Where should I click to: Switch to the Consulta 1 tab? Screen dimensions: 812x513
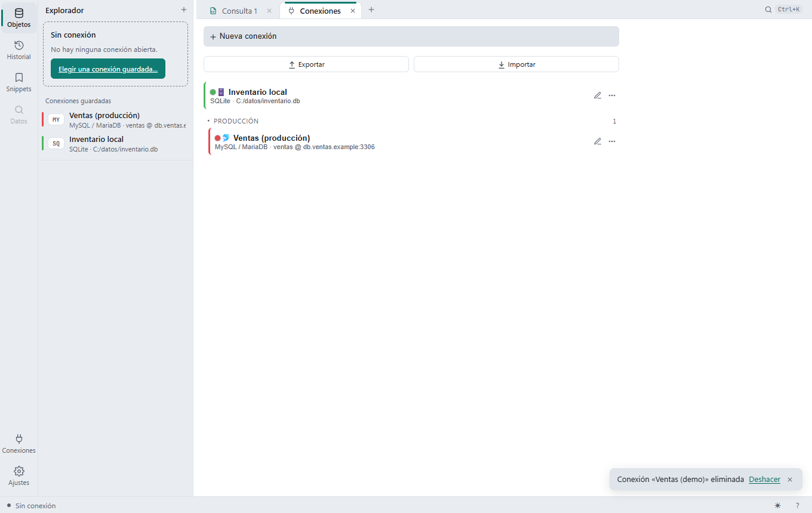(x=240, y=11)
